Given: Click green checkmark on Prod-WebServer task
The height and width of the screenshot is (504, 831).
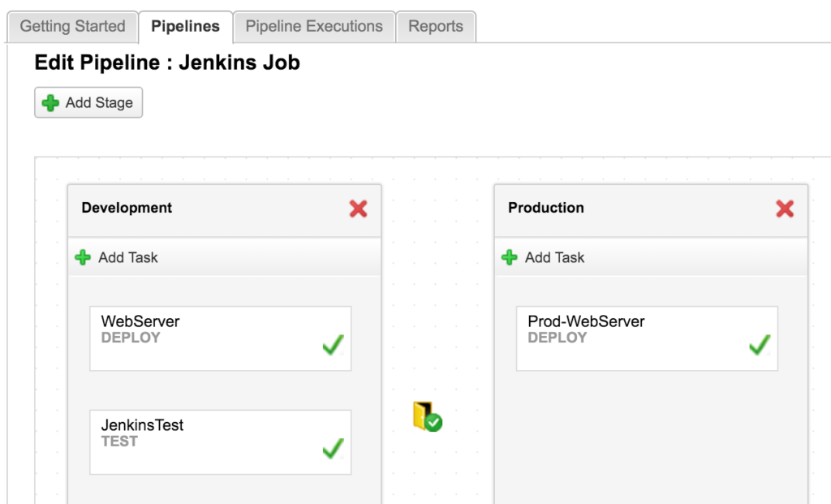Looking at the screenshot, I should [760, 346].
